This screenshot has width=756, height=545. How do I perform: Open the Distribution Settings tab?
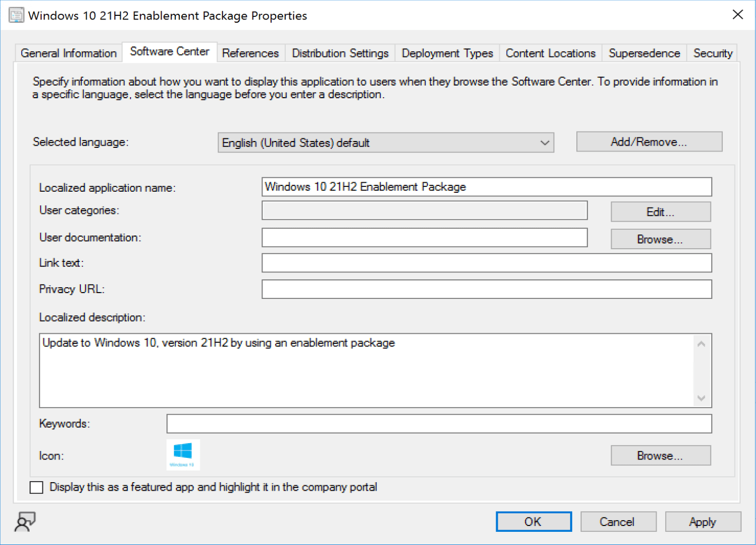pyautogui.click(x=340, y=53)
